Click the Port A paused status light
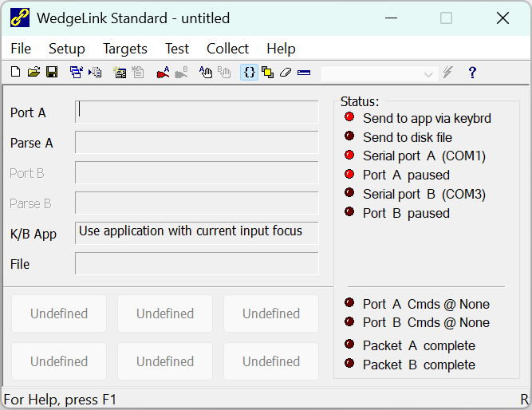The height and width of the screenshot is (410, 532). [349, 174]
